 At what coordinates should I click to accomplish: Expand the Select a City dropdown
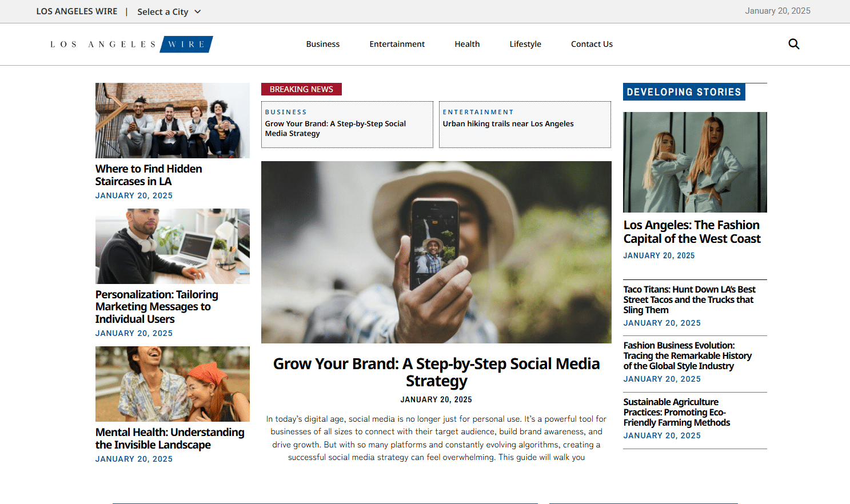point(169,11)
